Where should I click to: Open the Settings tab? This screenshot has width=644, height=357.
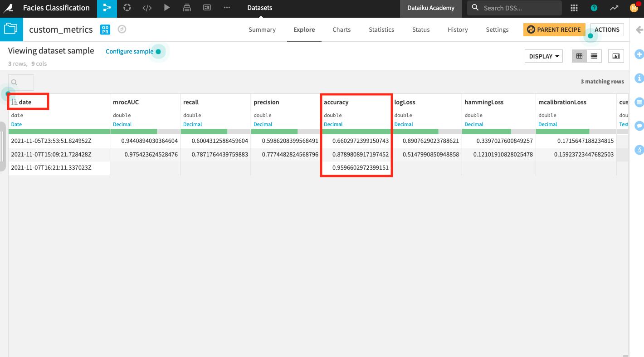click(x=497, y=29)
